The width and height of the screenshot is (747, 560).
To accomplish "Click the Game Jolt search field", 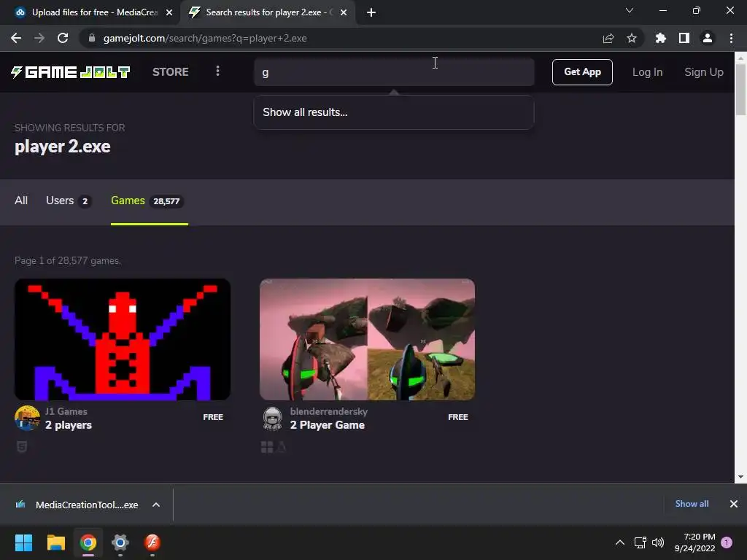I will tap(394, 72).
